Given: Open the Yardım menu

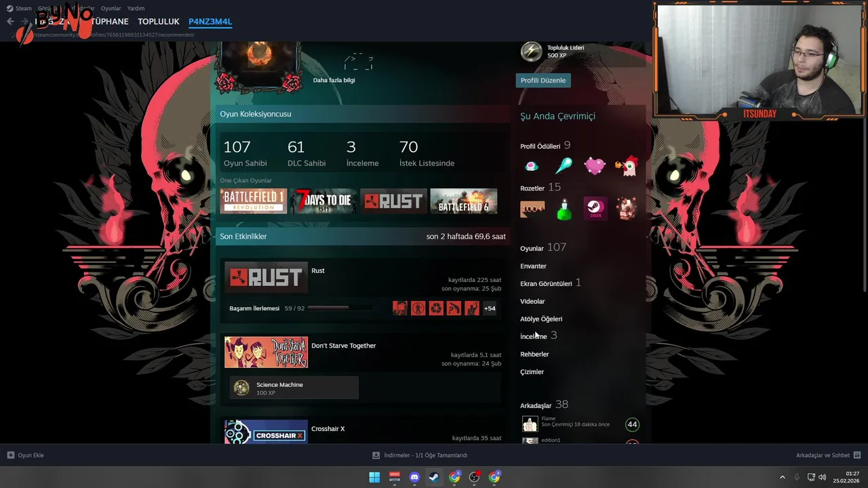Looking at the screenshot, I should (x=136, y=8).
